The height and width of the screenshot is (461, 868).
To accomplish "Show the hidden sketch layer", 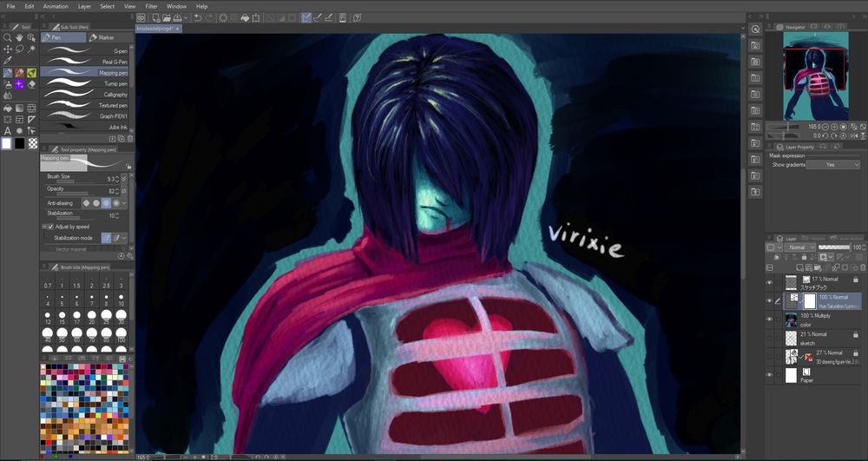I will pos(769,338).
